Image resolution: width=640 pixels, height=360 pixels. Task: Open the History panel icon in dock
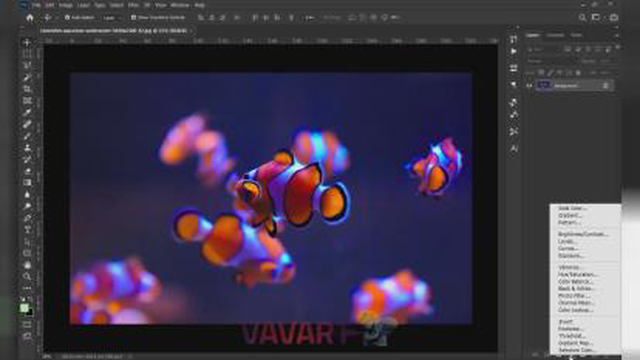(x=513, y=39)
